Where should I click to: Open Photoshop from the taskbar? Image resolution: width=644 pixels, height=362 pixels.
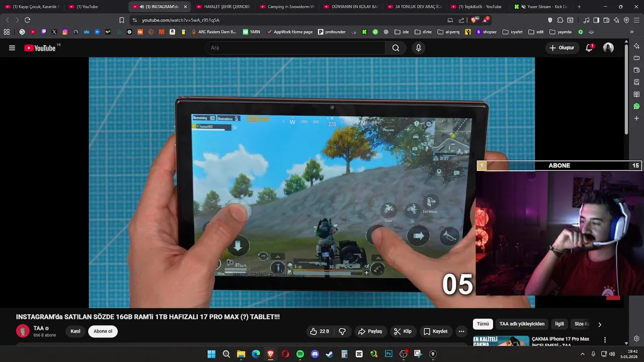tap(388, 354)
